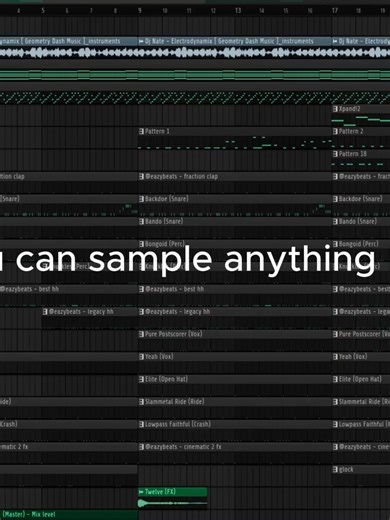
Task: Select '@eazybeats - legacy hh' title at bar 5
Action: [x=81, y=312]
